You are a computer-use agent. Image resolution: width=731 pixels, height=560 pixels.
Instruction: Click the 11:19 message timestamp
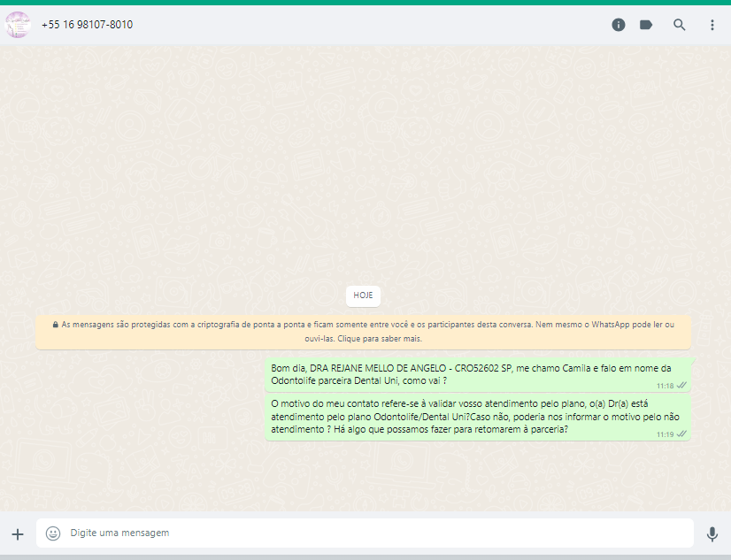[x=665, y=434]
